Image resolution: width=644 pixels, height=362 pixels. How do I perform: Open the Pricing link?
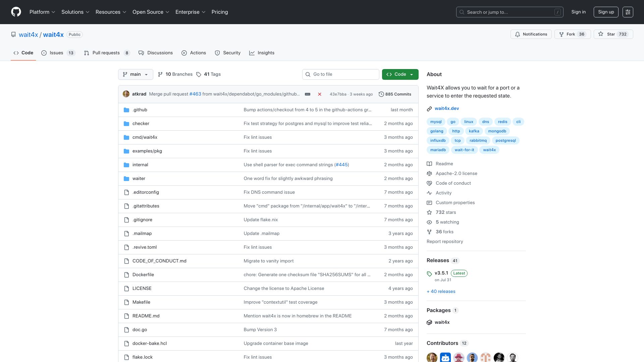point(220,12)
